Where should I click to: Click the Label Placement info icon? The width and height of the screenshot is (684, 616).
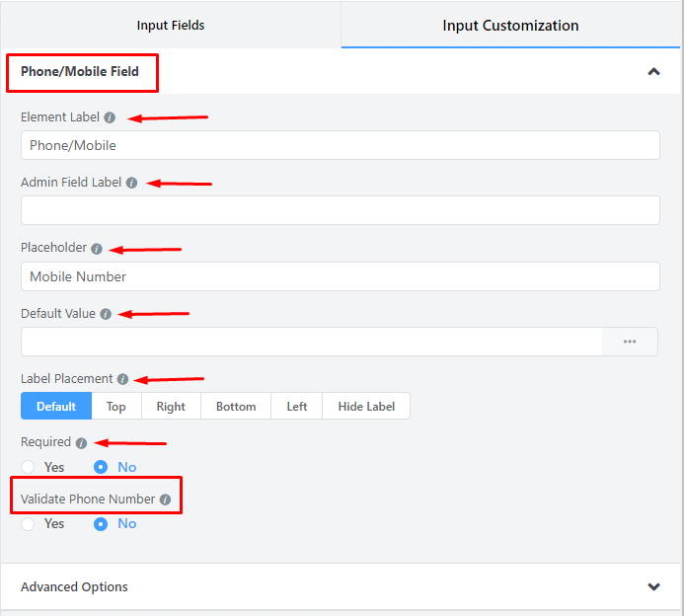click(122, 379)
